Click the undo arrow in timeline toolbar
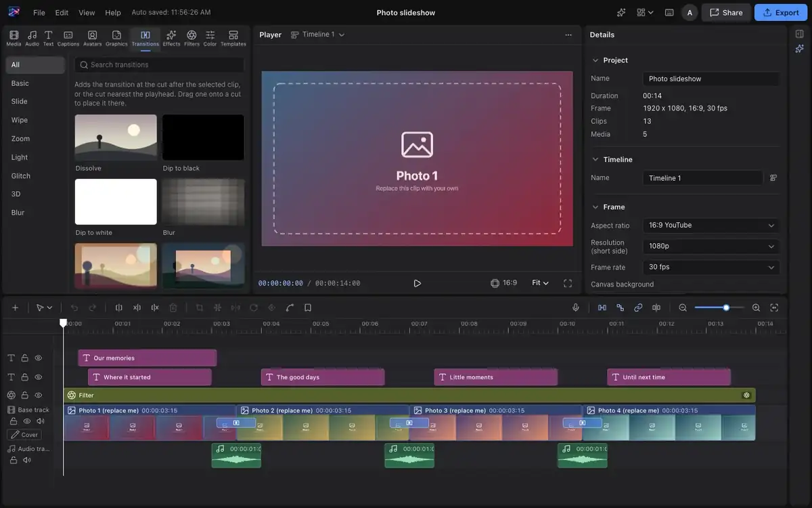Screen dimensions: 812x508 click(74, 308)
